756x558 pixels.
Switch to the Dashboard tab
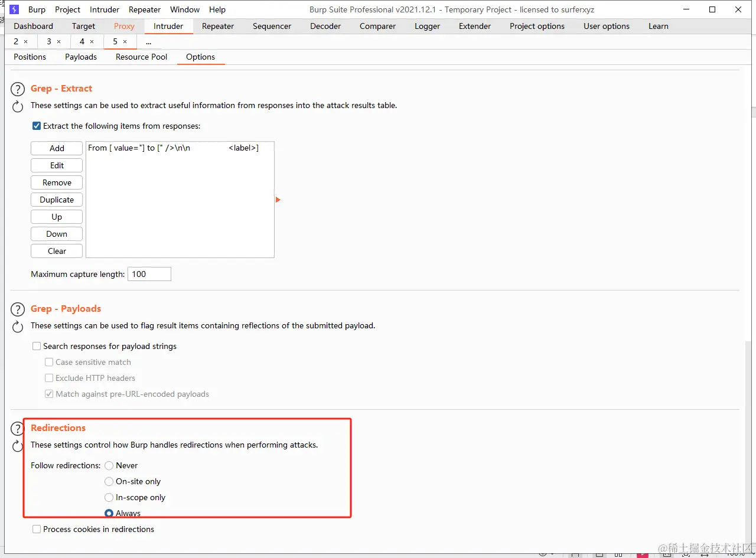pos(33,26)
